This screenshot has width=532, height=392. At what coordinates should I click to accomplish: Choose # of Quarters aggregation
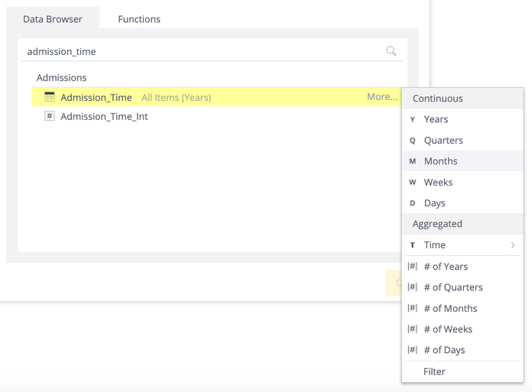click(453, 287)
